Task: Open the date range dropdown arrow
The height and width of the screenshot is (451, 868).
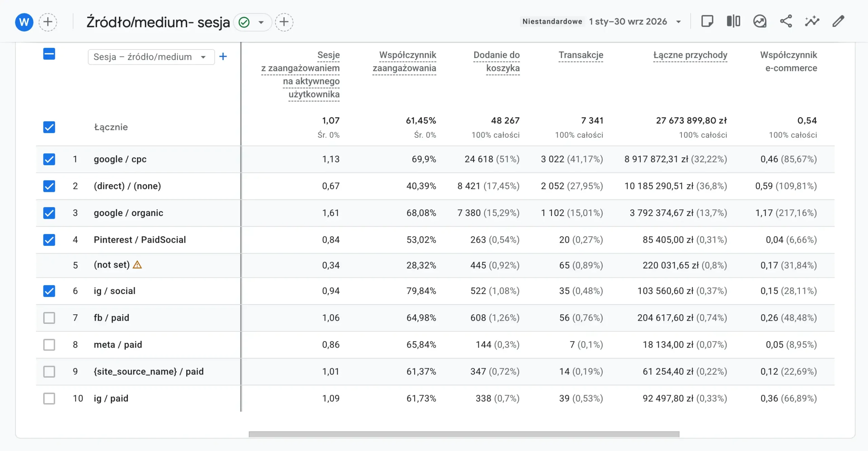Action: (x=678, y=22)
